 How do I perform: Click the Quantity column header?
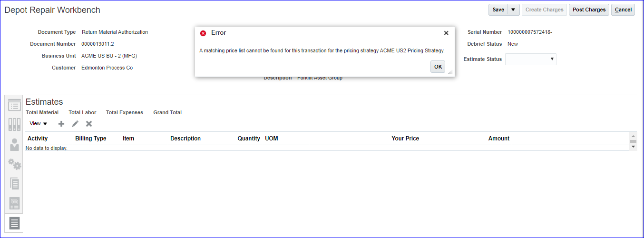(249, 139)
